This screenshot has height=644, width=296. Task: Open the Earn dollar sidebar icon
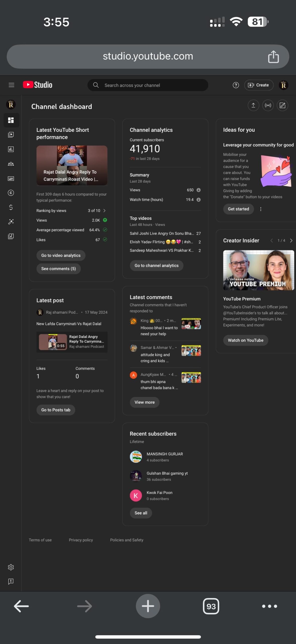click(x=11, y=207)
